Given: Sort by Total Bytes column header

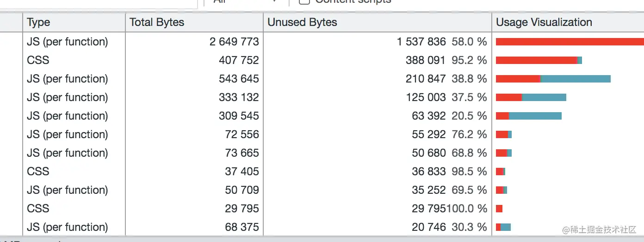Looking at the screenshot, I should click(x=194, y=22).
